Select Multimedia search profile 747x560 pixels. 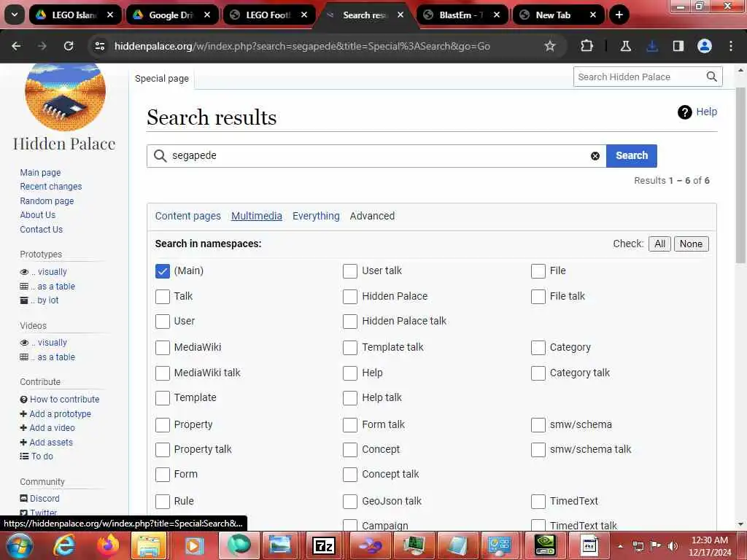click(256, 216)
